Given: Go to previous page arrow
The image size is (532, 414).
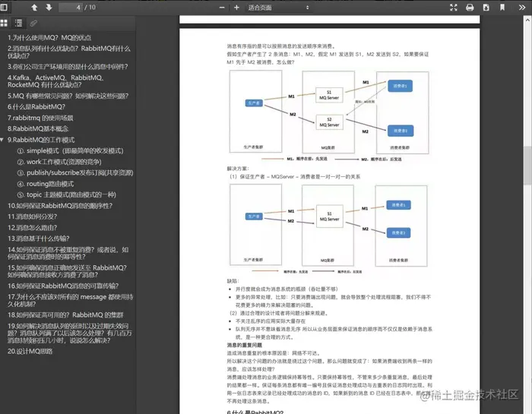Looking at the screenshot, I should [x=34, y=7].
